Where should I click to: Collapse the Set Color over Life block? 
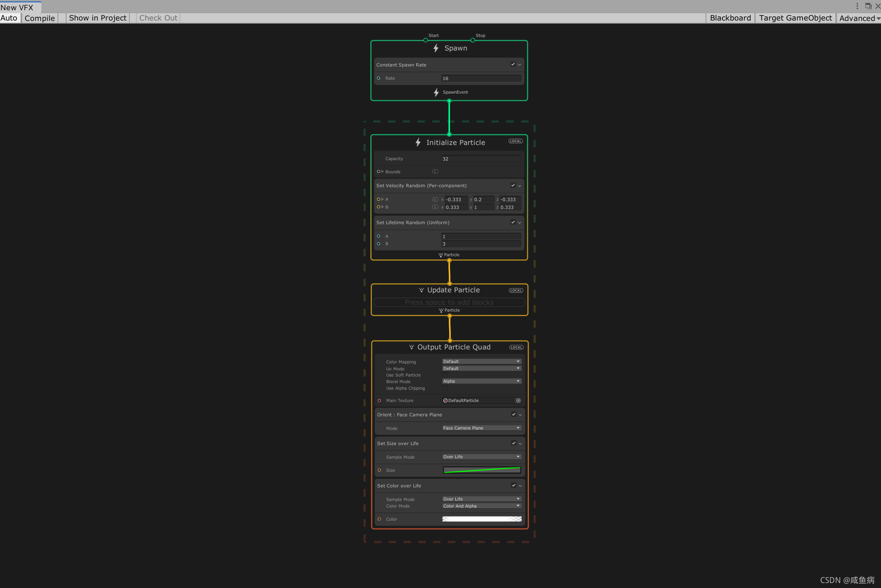520,486
